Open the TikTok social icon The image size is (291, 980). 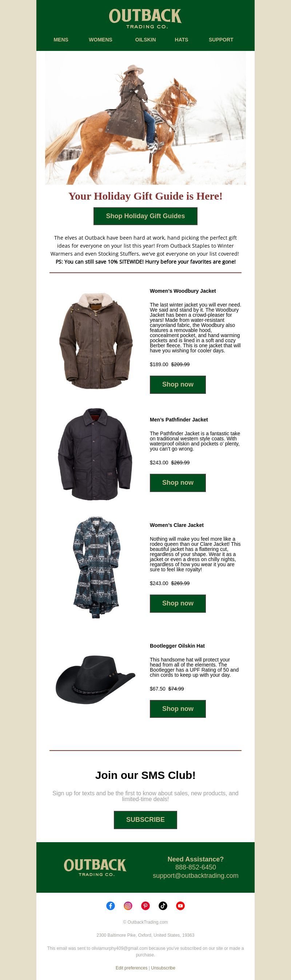pyautogui.click(x=163, y=906)
